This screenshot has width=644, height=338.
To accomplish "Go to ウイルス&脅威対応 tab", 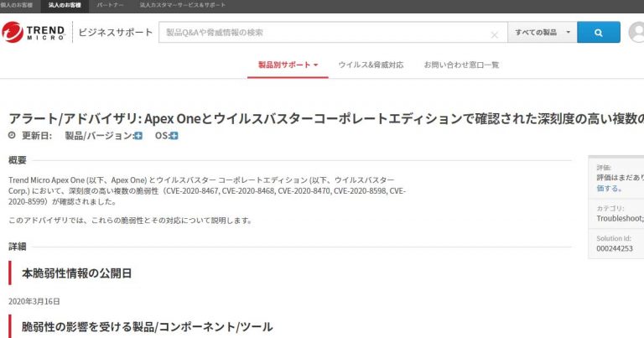I will tap(371, 65).
